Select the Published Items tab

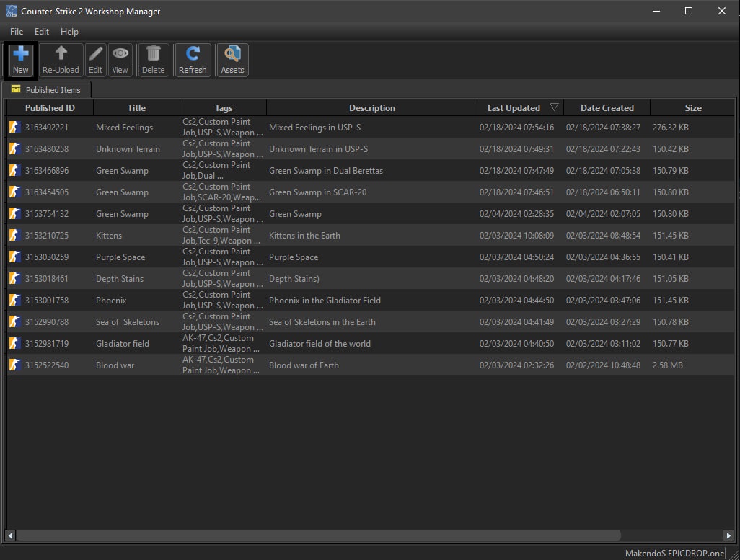pyautogui.click(x=46, y=89)
